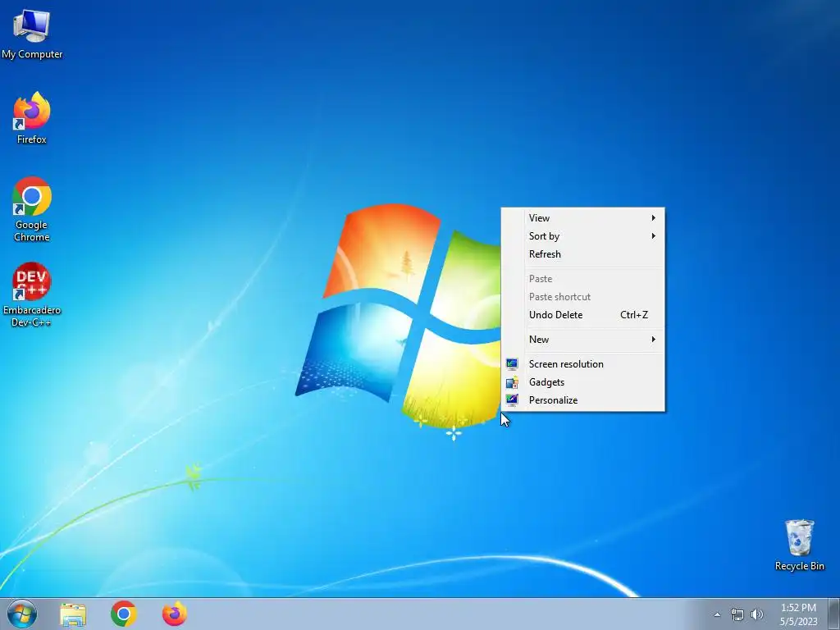Open Screen resolution from context menu
840x630 pixels.
pos(583,364)
